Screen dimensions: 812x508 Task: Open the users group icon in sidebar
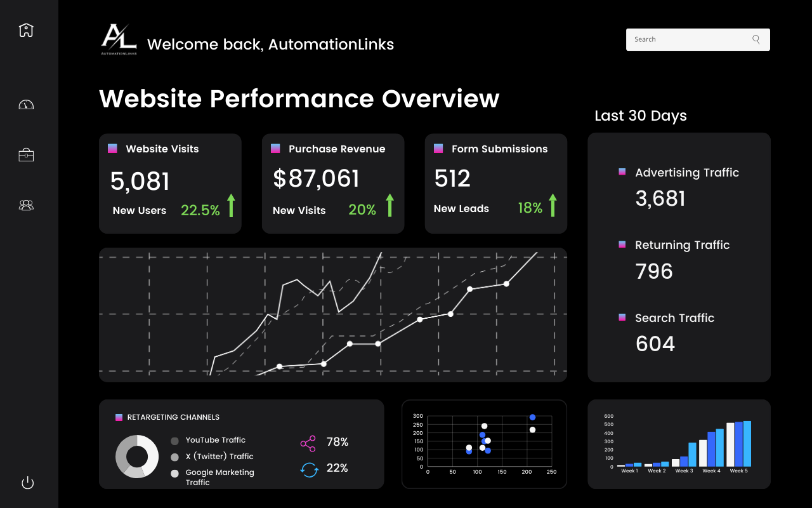point(26,205)
